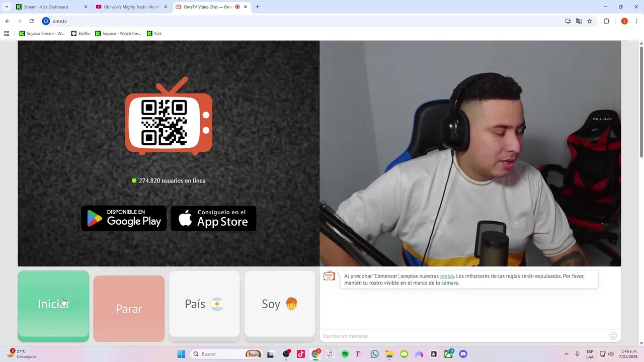Open Spotify from the taskbar
The height and width of the screenshot is (362, 644).
345,354
